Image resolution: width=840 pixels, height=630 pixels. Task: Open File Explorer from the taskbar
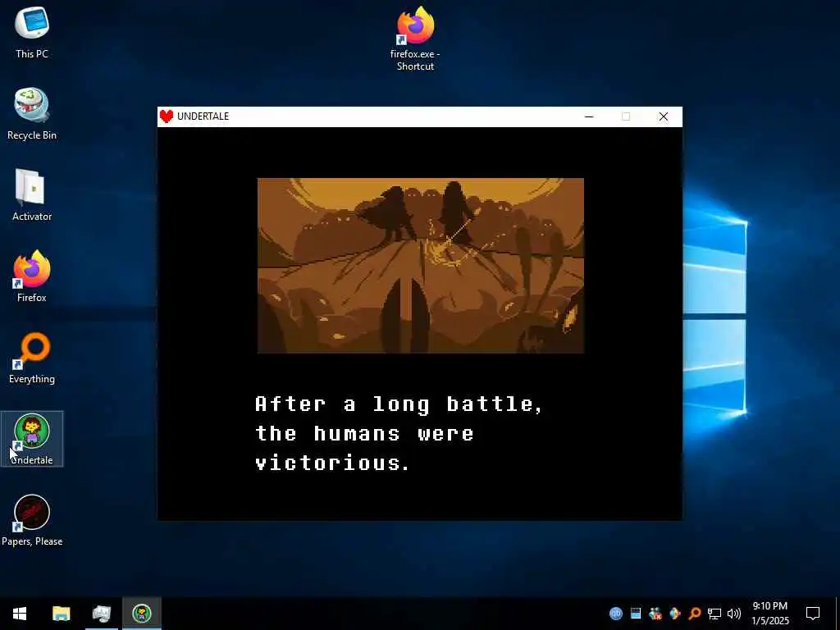tap(61, 614)
